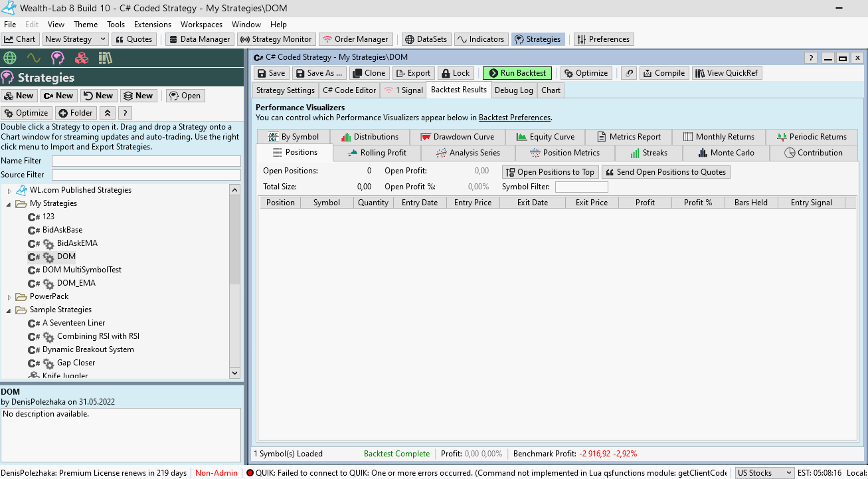Collapse all with the double-chevron up button
The height and width of the screenshot is (479, 868).
click(x=108, y=113)
